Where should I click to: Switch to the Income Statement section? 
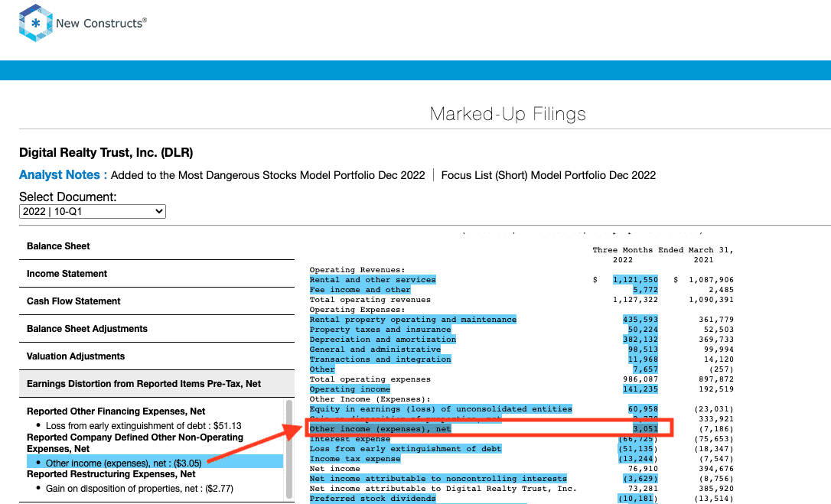pyautogui.click(x=157, y=274)
